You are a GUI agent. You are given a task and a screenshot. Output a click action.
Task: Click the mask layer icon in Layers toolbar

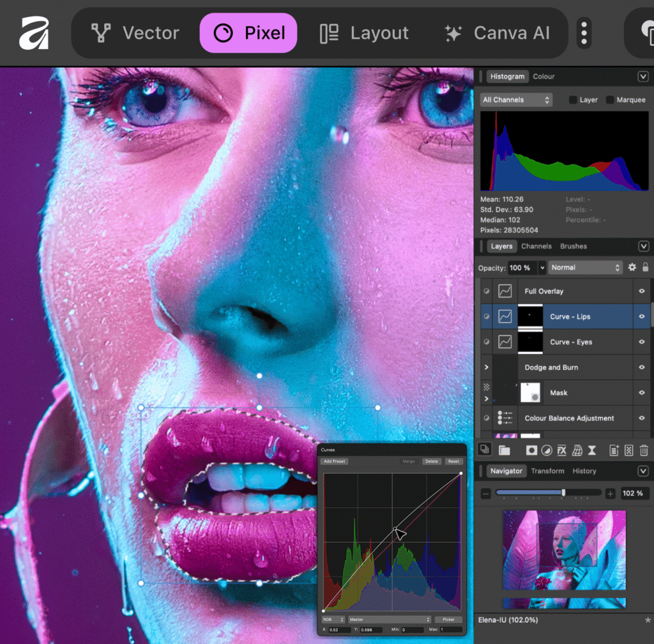pyautogui.click(x=531, y=450)
